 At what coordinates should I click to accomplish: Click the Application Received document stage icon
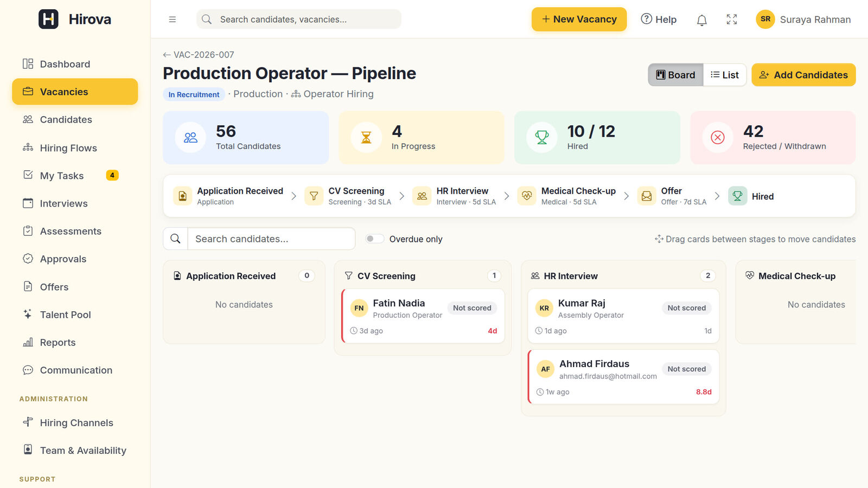click(182, 196)
